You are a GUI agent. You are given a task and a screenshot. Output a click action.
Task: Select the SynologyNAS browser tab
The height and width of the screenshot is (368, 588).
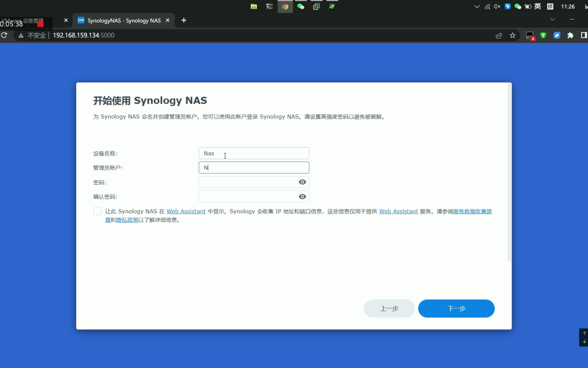click(124, 20)
